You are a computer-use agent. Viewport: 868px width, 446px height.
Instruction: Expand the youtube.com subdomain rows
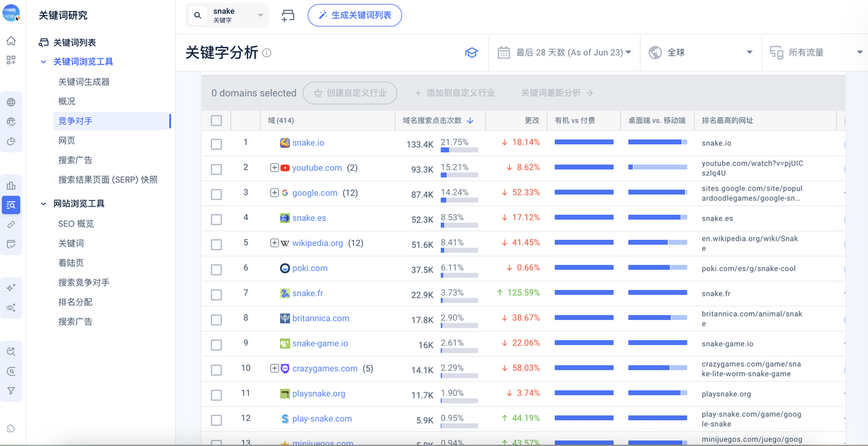coord(274,168)
